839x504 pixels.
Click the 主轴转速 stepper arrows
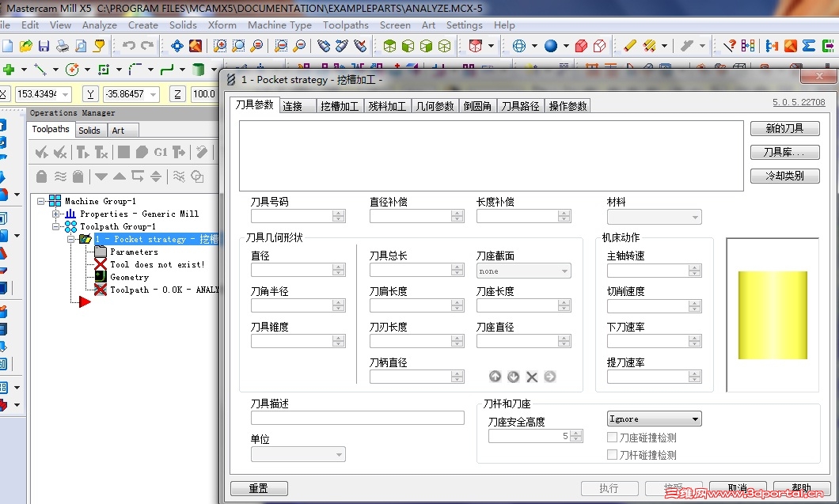point(694,271)
